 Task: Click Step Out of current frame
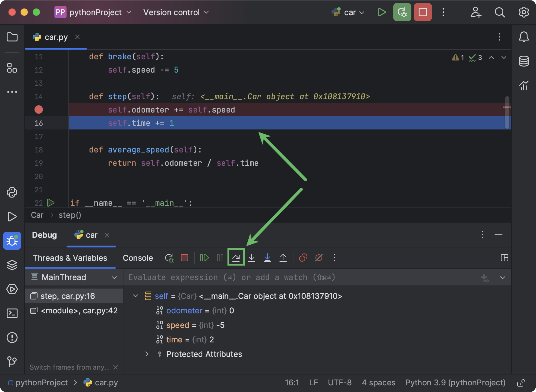pos(283,257)
